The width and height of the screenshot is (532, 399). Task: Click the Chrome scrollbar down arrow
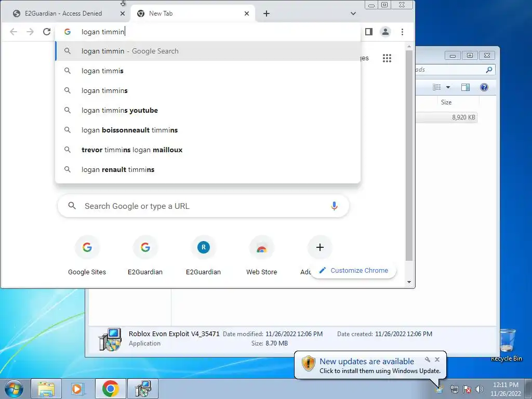[x=409, y=282]
